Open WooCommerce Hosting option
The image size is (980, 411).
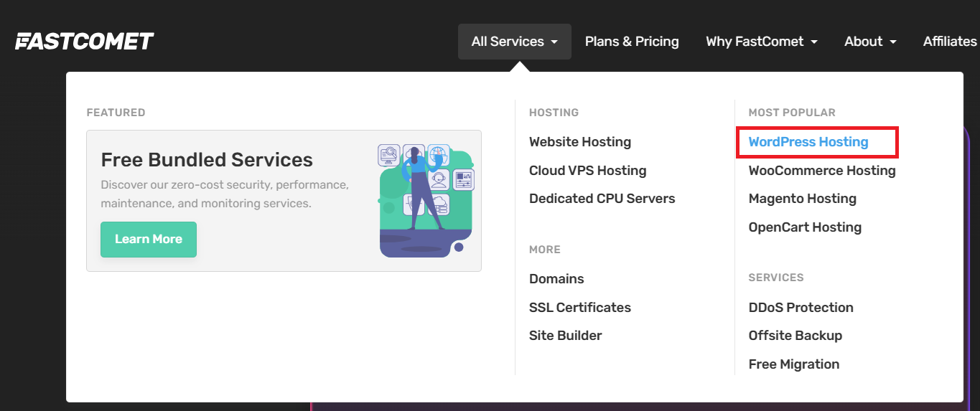(x=822, y=171)
